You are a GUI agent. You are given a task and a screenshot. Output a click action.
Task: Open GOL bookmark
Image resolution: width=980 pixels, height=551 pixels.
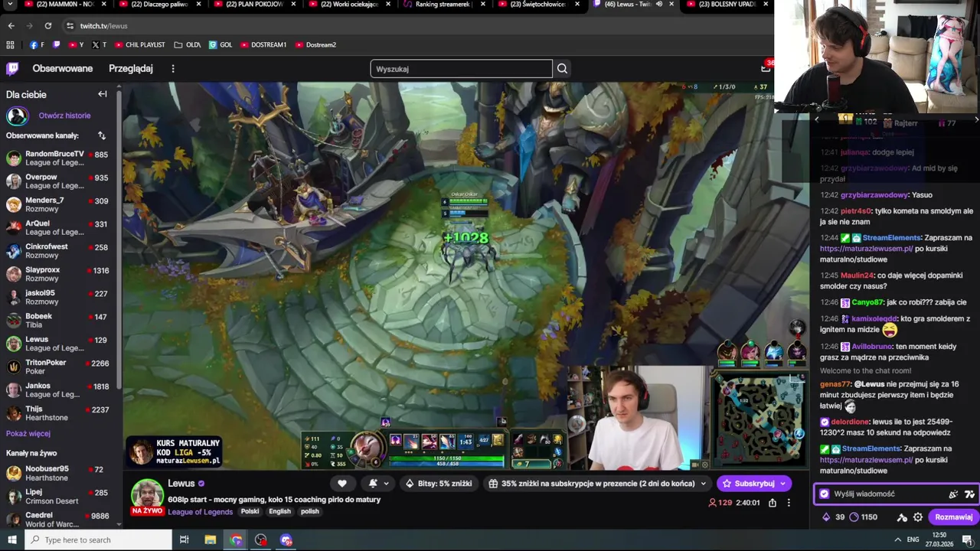[x=220, y=45]
